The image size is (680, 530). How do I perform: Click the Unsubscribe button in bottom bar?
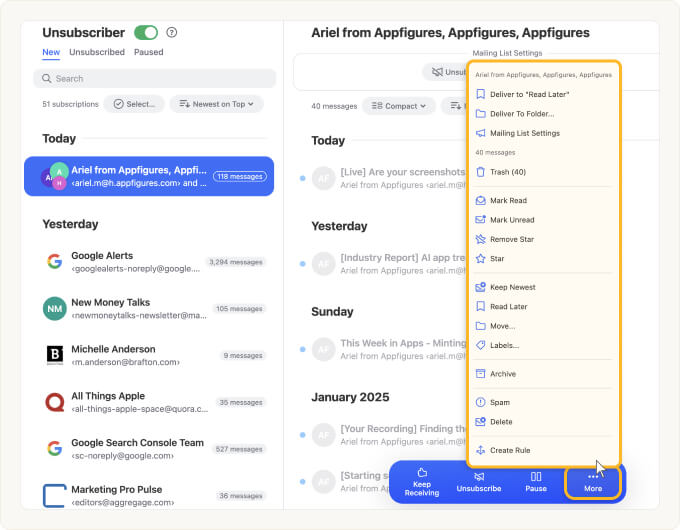tap(479, 482)
